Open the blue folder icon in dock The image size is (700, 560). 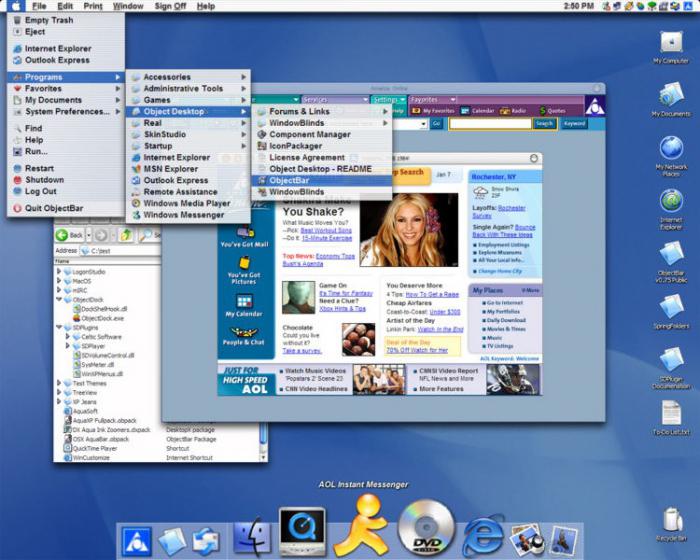pyautogui.click(x=172, y=541)
